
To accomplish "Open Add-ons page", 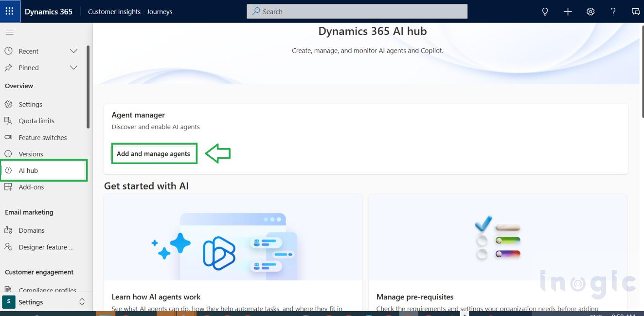I will click(x=43, y=187).
